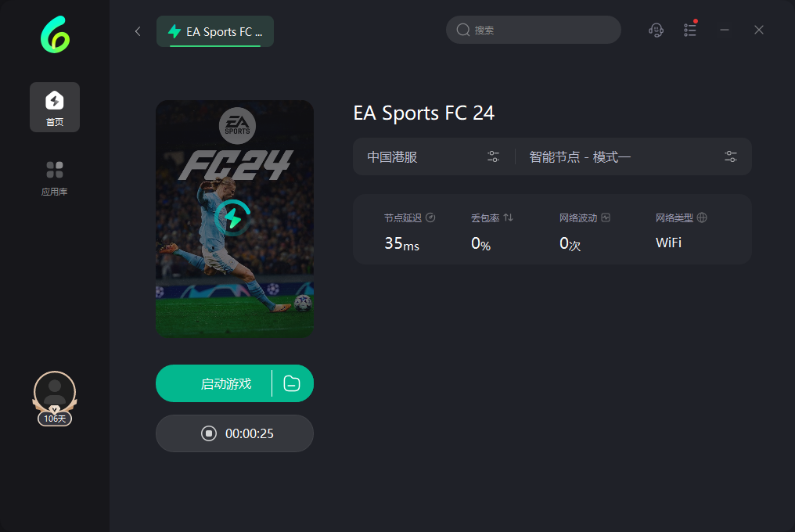Click the 节点延迟 speed test icon
The width and height of the screenshot is (795, 532).
(x=430, y=218)
